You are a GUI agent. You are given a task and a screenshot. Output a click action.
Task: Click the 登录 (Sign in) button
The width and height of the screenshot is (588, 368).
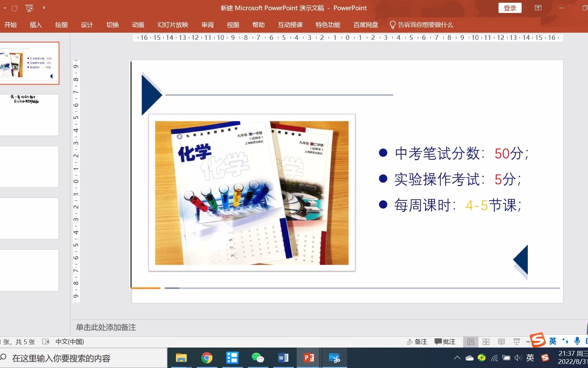pyautogui.click(x=510, y=7)
